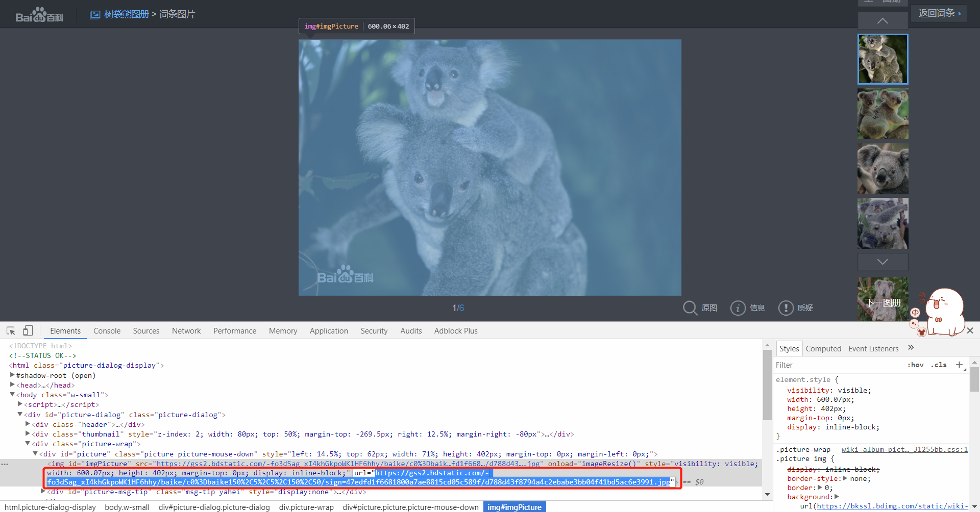Open the Network tab
This screenshot has width=980, height=512.
point(186,331)
